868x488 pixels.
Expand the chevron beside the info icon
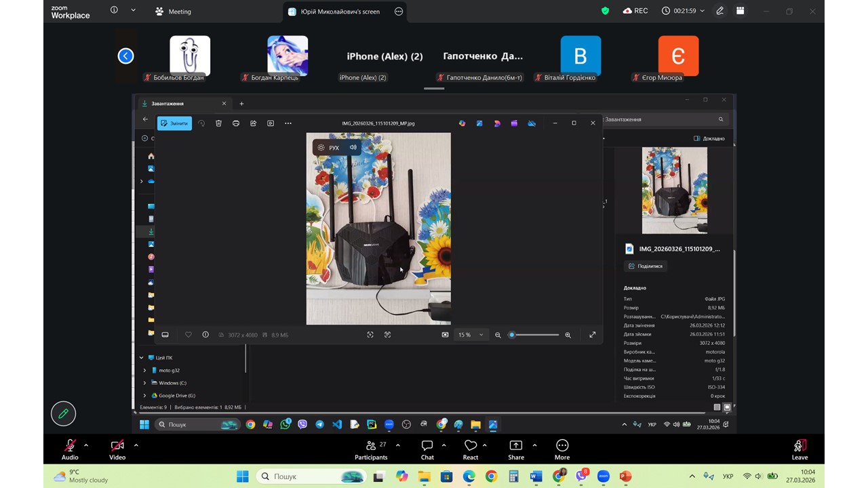click(x=133, y=11)
